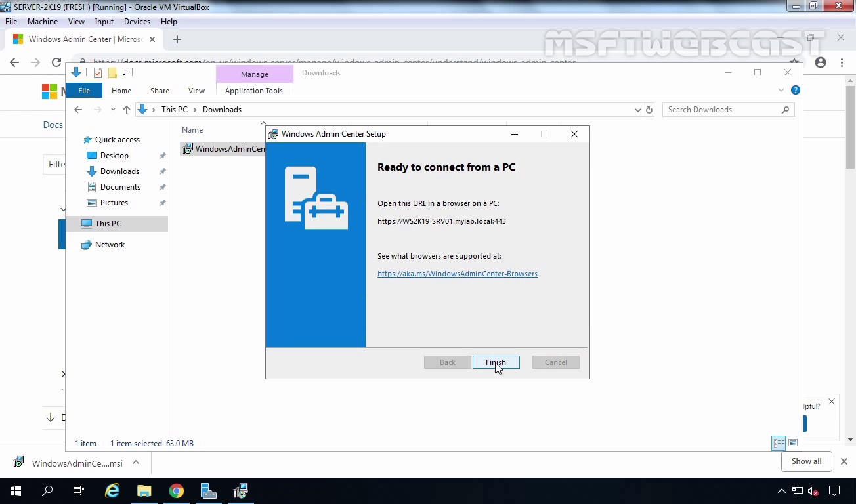Expand the Explorer ribbon chevron
Image resolution: width=856 pixels, height=504 pixels.
pos(781,90)
